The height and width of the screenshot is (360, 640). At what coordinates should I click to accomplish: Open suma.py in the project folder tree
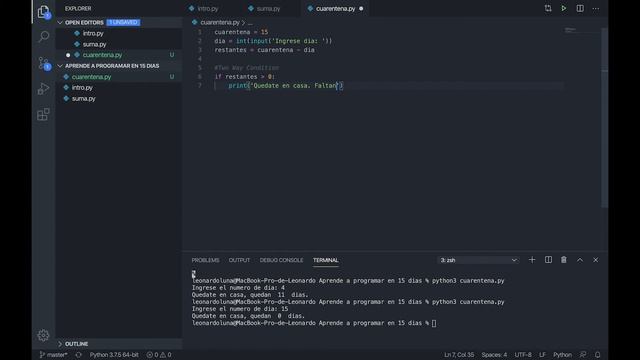click(x=84, y=98)
